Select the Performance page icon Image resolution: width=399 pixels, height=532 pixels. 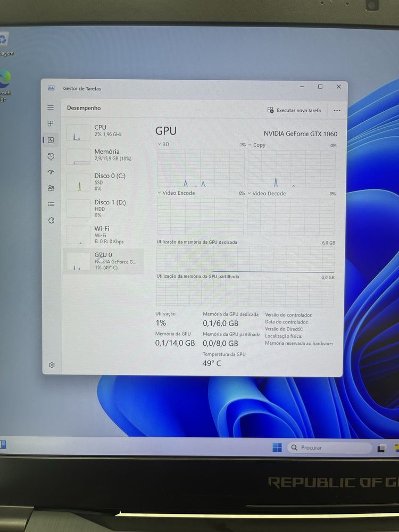click(x=51, y=140)
